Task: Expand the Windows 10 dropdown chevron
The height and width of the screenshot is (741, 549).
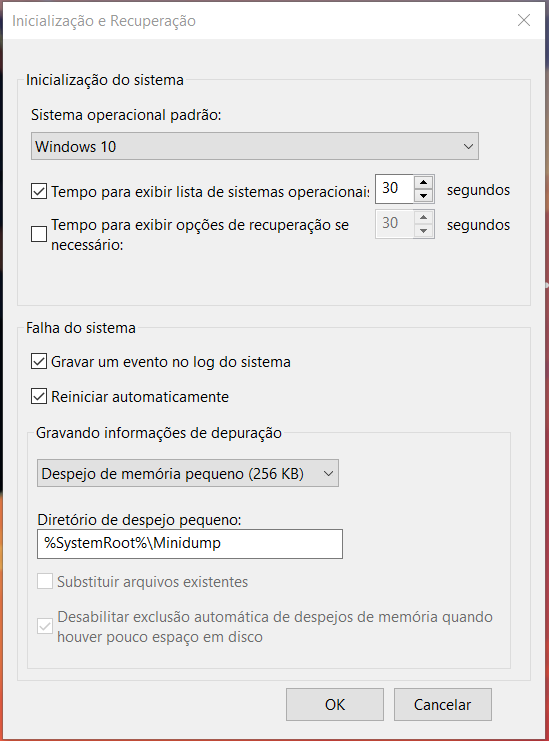Action: pyautogui.click(x=468, y=146)
